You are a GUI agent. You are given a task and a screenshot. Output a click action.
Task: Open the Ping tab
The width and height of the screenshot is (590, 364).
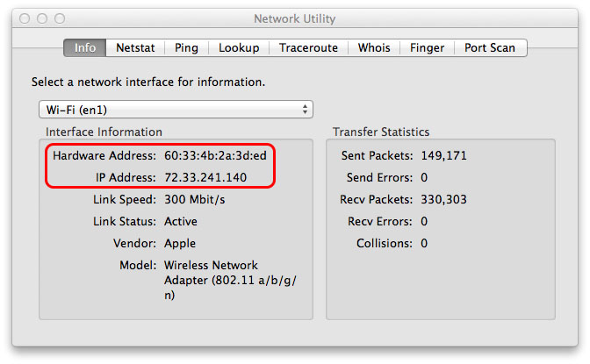187,47
